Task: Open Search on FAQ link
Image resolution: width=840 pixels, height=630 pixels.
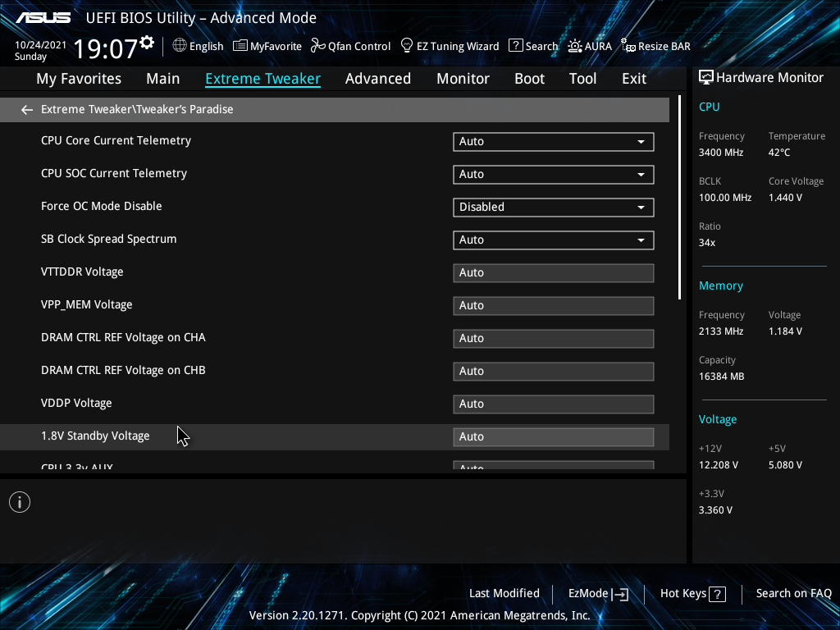Action: click(x=794, y=594)
